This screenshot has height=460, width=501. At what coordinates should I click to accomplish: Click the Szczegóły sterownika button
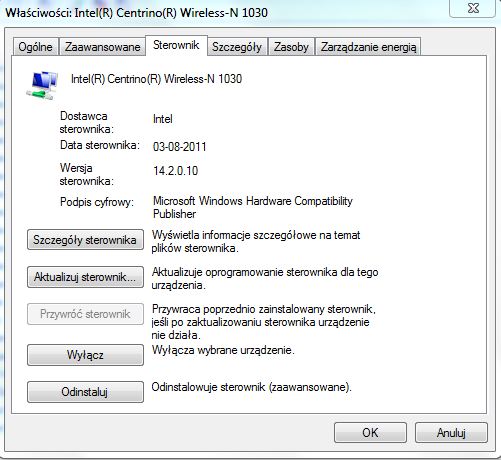(x=85, y=240)
